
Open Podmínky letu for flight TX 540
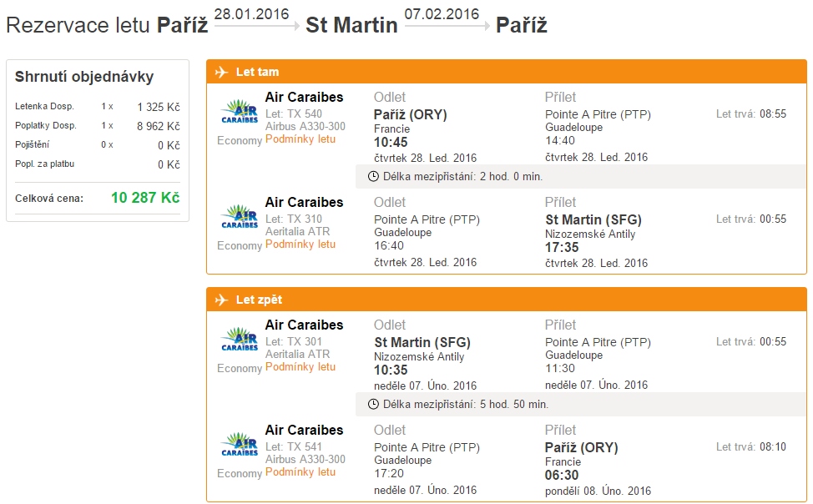[300, 139]
